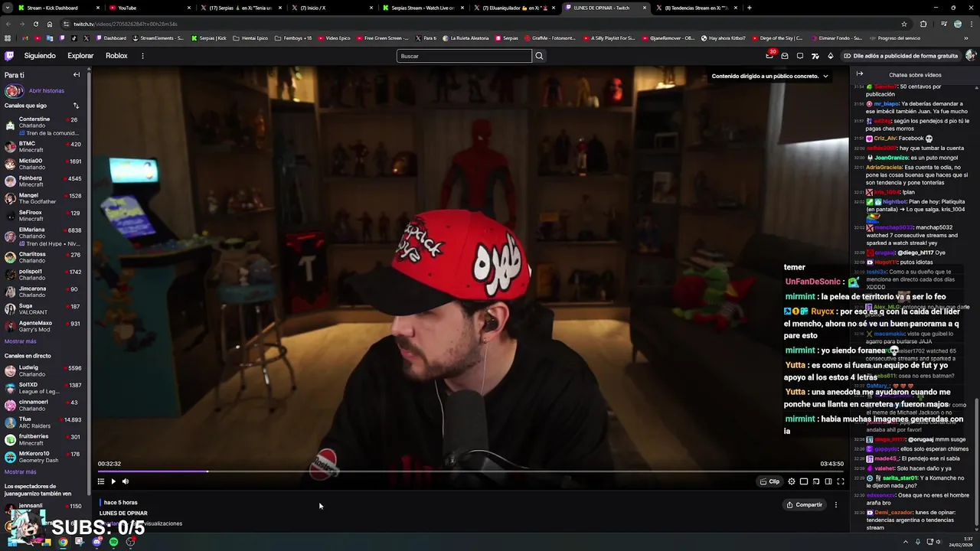Open the Explorar tab

[80, 56]
